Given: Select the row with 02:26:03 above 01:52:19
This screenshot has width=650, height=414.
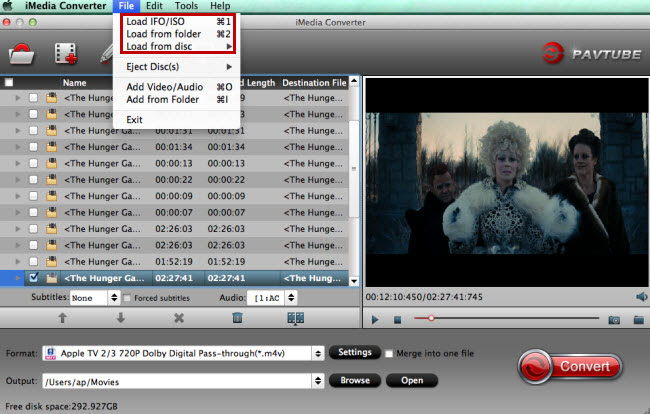Looking at the screenshot, I should tap(174, 245).
